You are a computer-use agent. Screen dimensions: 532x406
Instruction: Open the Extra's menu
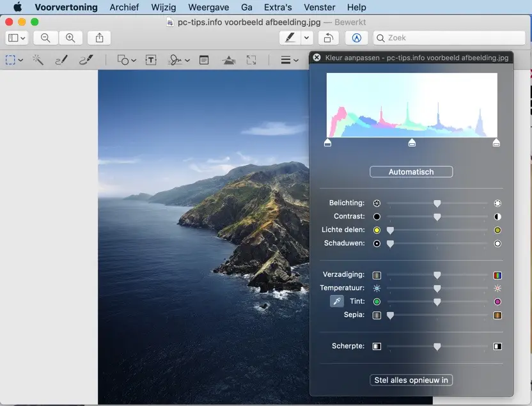coord(278,7)
